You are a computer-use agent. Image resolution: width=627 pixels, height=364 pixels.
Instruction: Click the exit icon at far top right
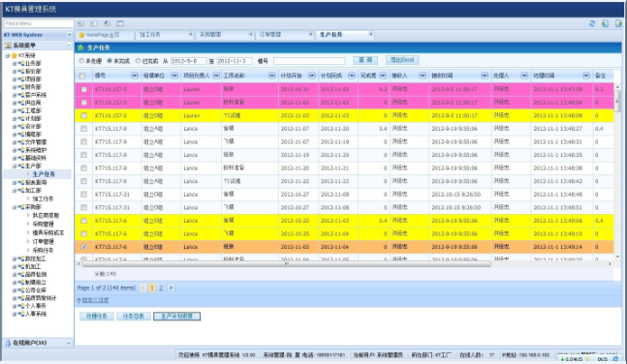click(618, 23)
